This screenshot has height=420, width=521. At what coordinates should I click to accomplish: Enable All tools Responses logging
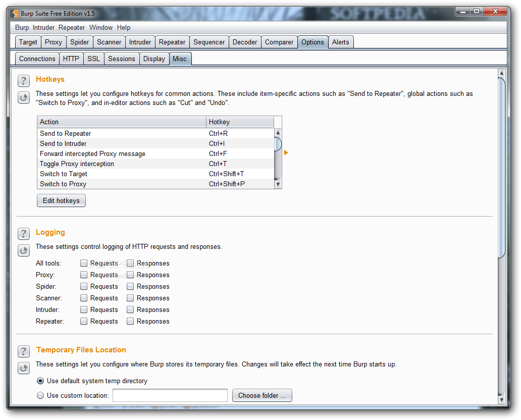(130, 263)
